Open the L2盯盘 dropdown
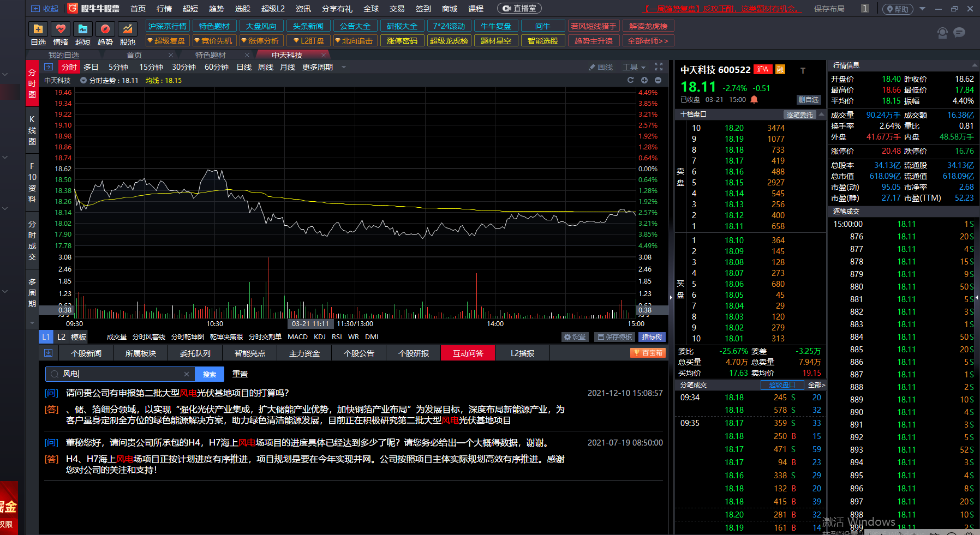The width and height of the screenshot is (980, 535). click(308, 41)
